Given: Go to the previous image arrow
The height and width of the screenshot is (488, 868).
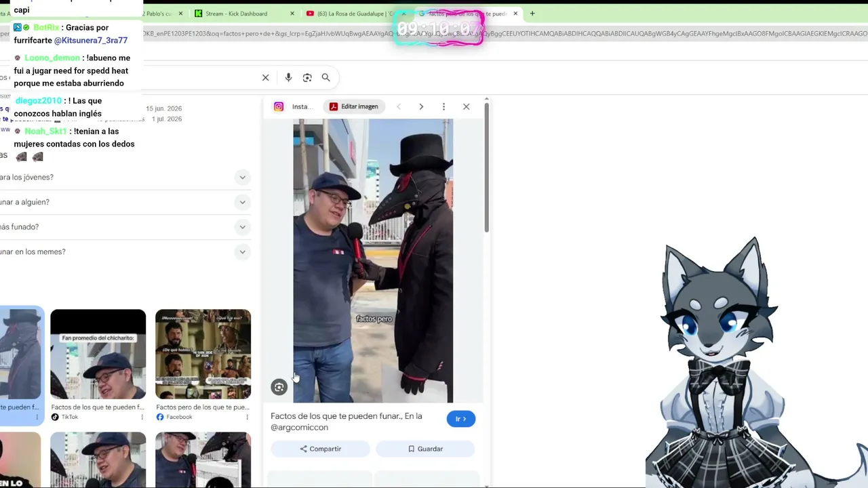Looking at the screenshot, I should click(x=399, y=106).
